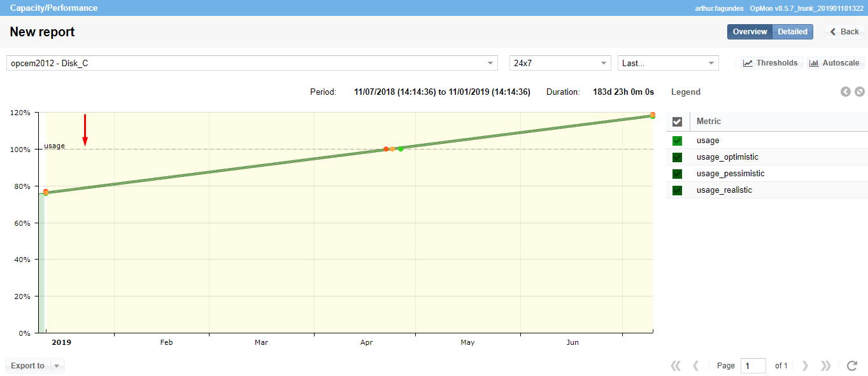Screen dimensions: 868x376
Task: Go to first page icon
Action: [x=676, y=366]
